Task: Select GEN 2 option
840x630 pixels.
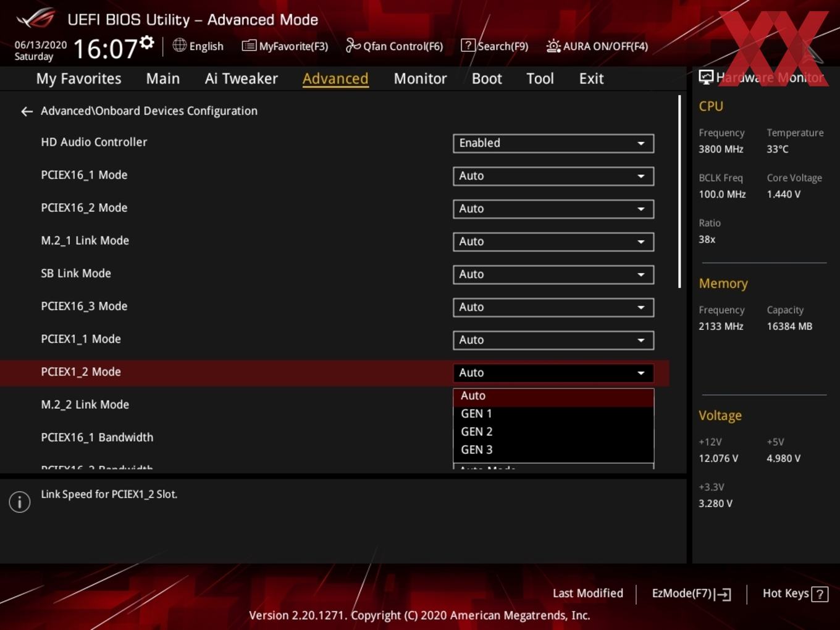Action: (x=553, y=432)
